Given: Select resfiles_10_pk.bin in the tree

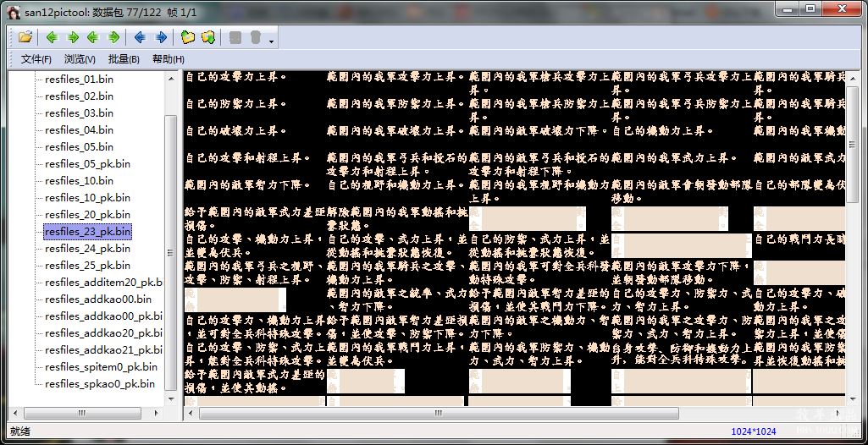Looking at the screenshot, I should click(x=87, y=198).
